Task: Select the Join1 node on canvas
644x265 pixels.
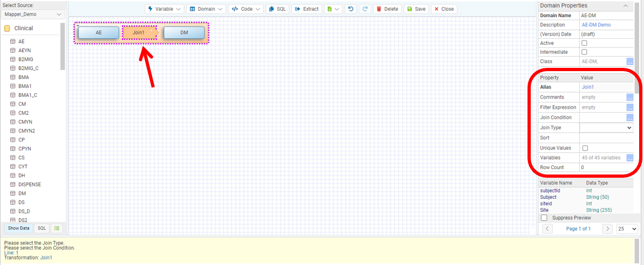Action: point(140,32)
